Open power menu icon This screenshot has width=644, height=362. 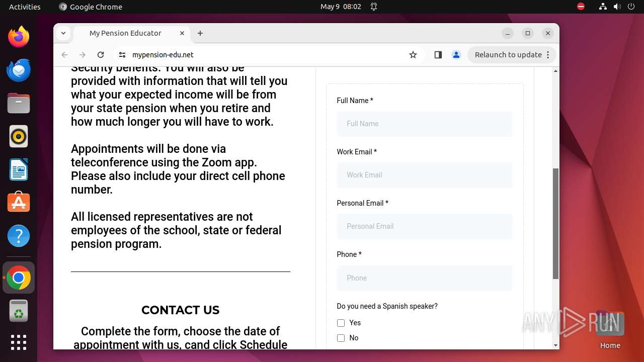[x=631, y=7]
